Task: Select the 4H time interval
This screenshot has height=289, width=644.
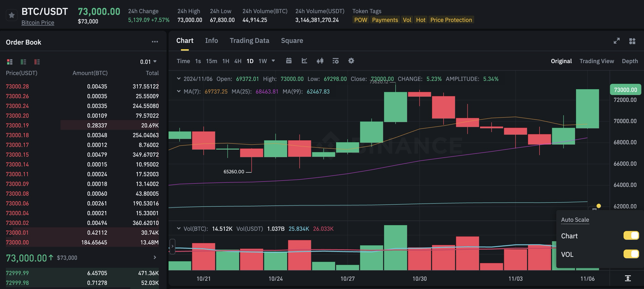Action: point(237,61)
